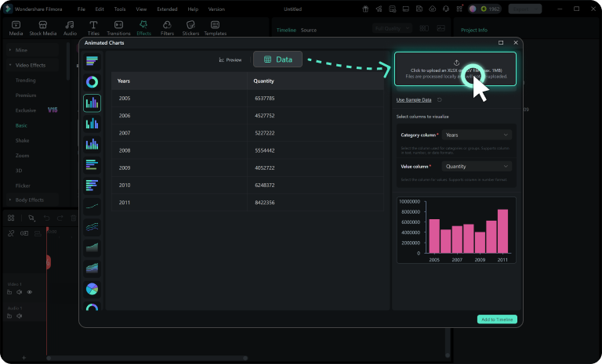The height and width of the screenshot is (364, 602).
Task: Click the XLSX or CSV upload area
Action: click(455, 69)
